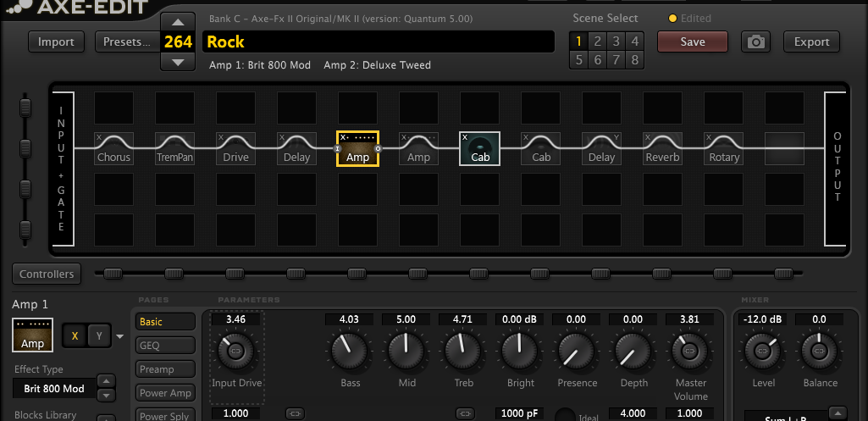Step to next preset with down arrow

177,62
